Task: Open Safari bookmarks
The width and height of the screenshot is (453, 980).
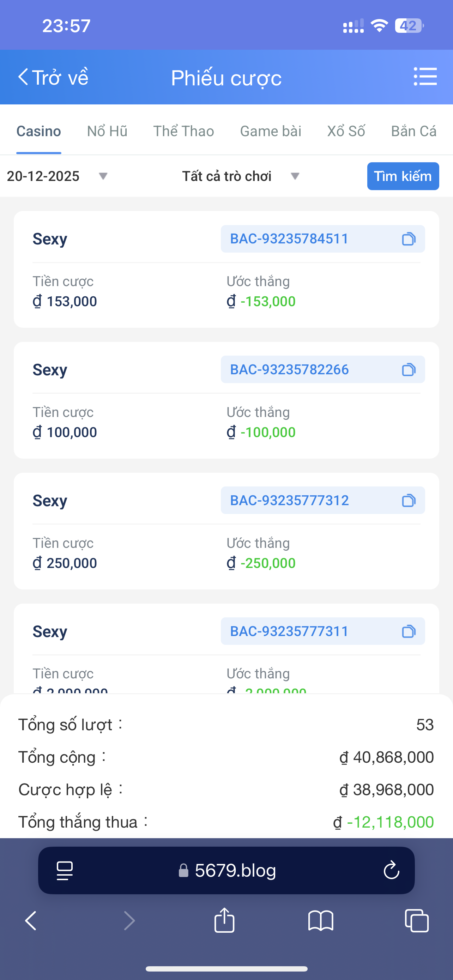Action: pyautogui.click(x=321, y=921)
